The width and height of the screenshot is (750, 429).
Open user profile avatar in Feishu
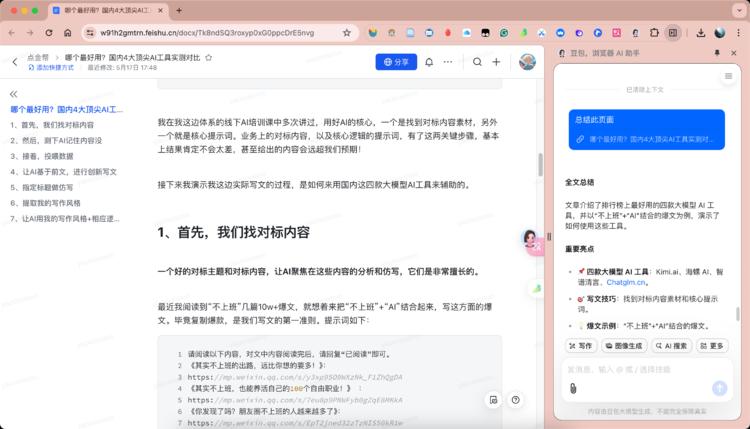(x=527, y=62)
